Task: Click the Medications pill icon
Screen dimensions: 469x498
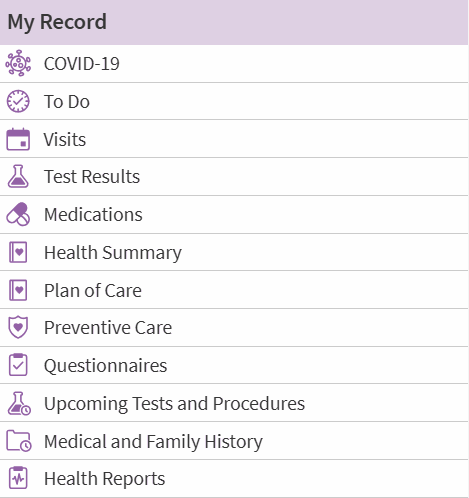Action: [18, 214]
